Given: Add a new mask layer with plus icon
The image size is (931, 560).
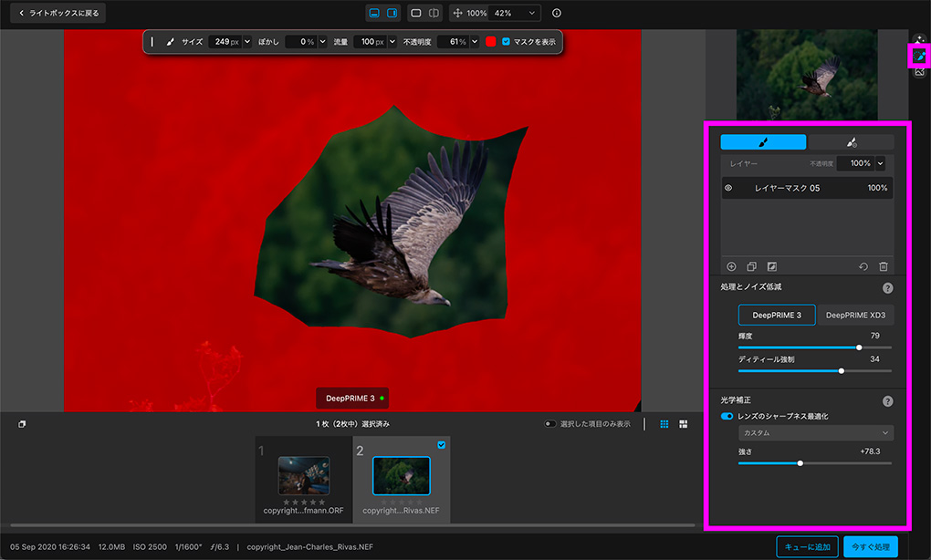Looking at the screenshot, I should [x=731, y=266].
